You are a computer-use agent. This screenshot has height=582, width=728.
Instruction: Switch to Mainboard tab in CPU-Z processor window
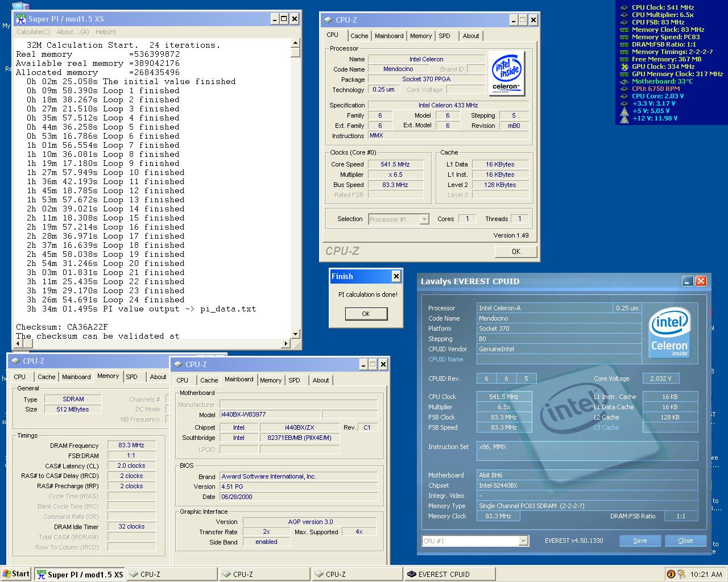389,36
